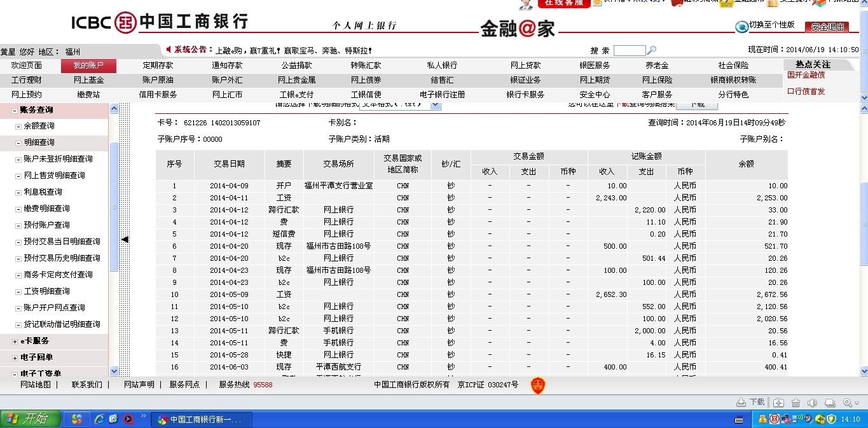Click the 在线客服 online service button
Screen dimensions: 868x428
click(x=564, y=3)
